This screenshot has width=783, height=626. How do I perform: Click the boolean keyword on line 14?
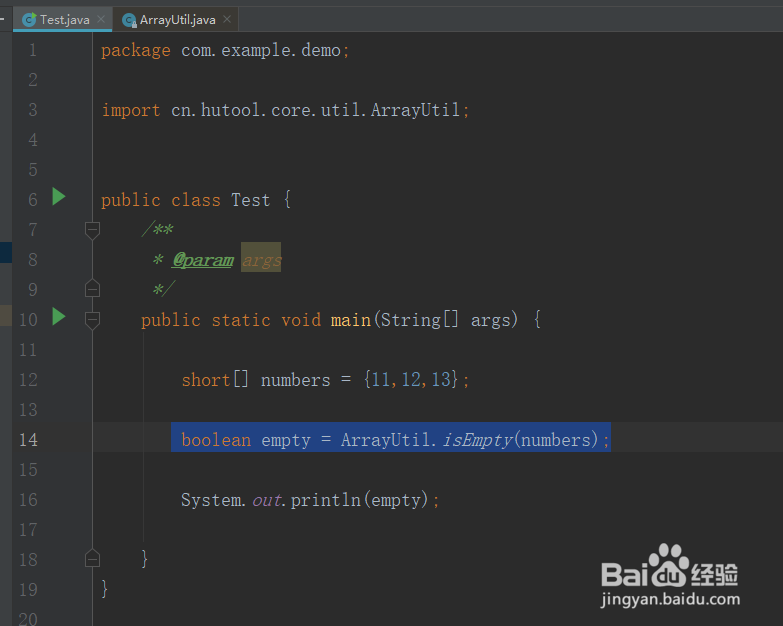(216, 440)
